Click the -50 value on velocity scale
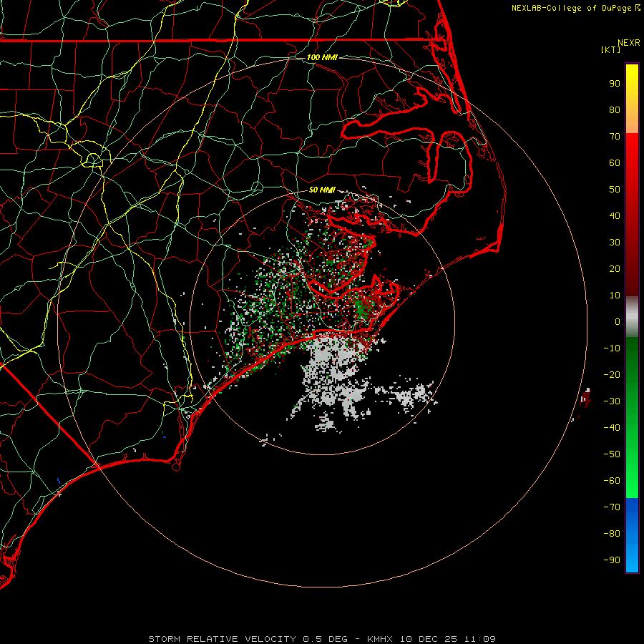The height and width of the screenshot is (644, 644). (x=612, y=454)
